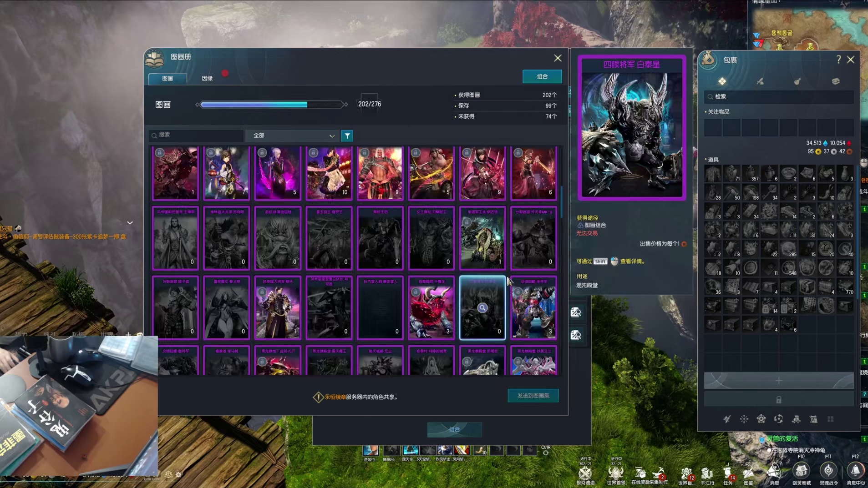Select the blue mech card next to highlighted card
This screenshot has height=488, width=868.
[x=533, y=308]
